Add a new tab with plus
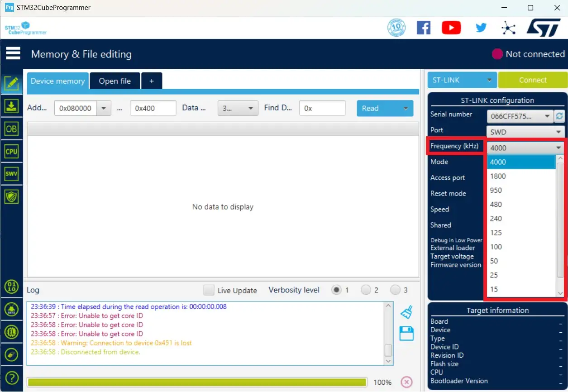Screen dimensions: 568x392 click(152, 81)
